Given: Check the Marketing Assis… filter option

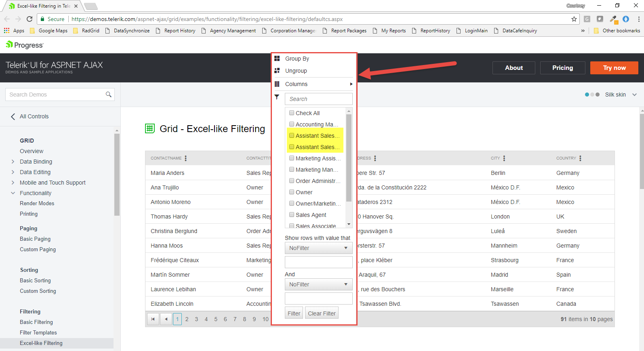Looking at the screenshot, I should click(x=292, y=158).
